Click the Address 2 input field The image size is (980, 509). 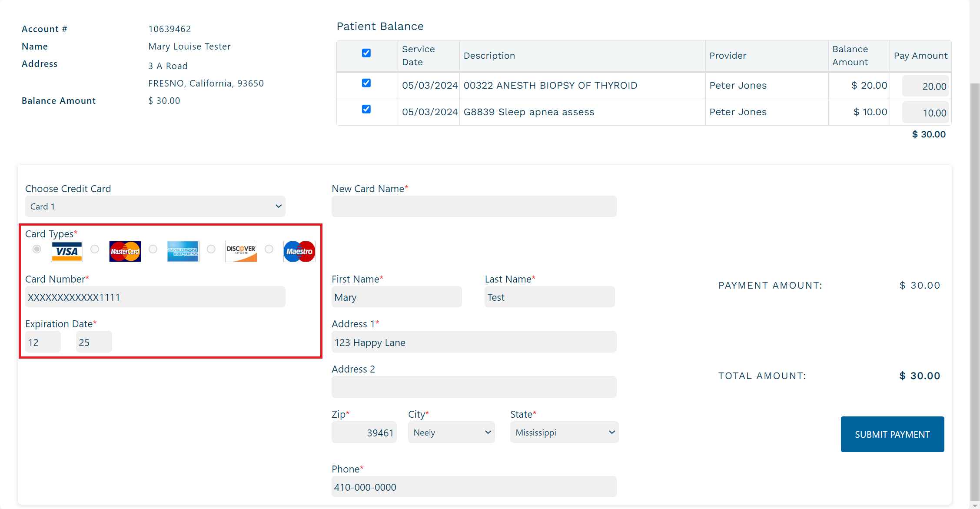[474, 387]
